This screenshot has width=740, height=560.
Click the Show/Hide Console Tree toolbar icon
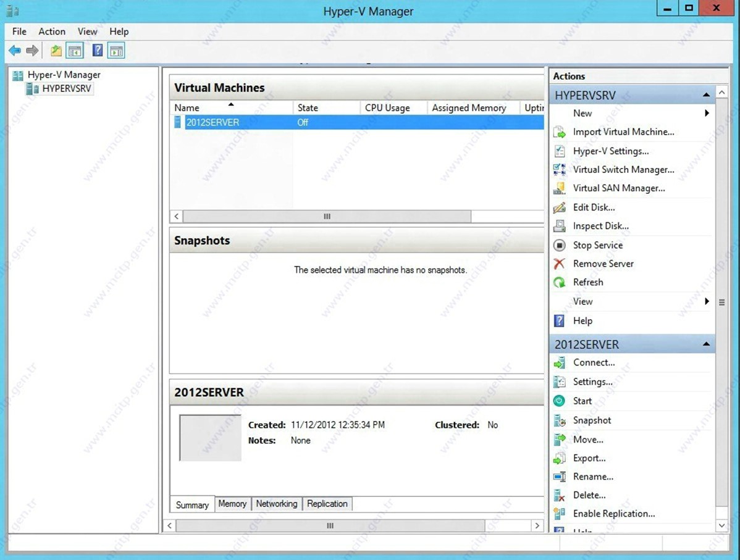click(x=75, y=51)
